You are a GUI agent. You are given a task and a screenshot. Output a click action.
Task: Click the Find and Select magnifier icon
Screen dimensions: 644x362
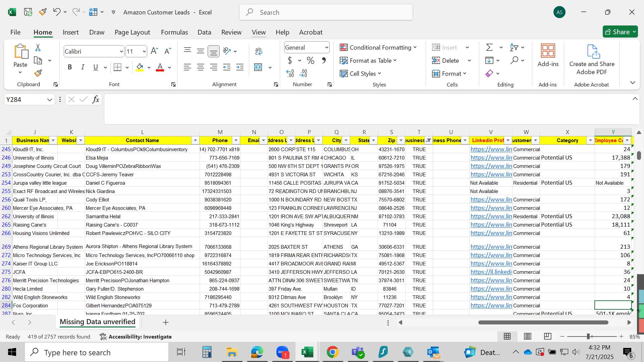[x=514, y=60]
